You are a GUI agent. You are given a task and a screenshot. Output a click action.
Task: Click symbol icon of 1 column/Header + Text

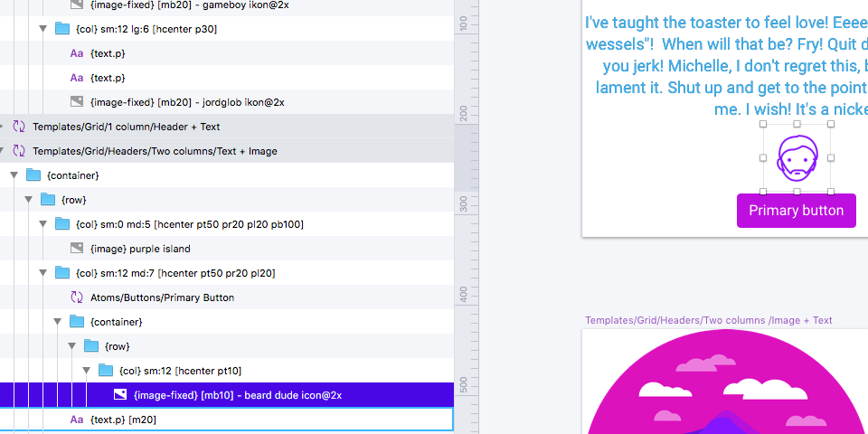pyautogui.click(x=19, y=127)
